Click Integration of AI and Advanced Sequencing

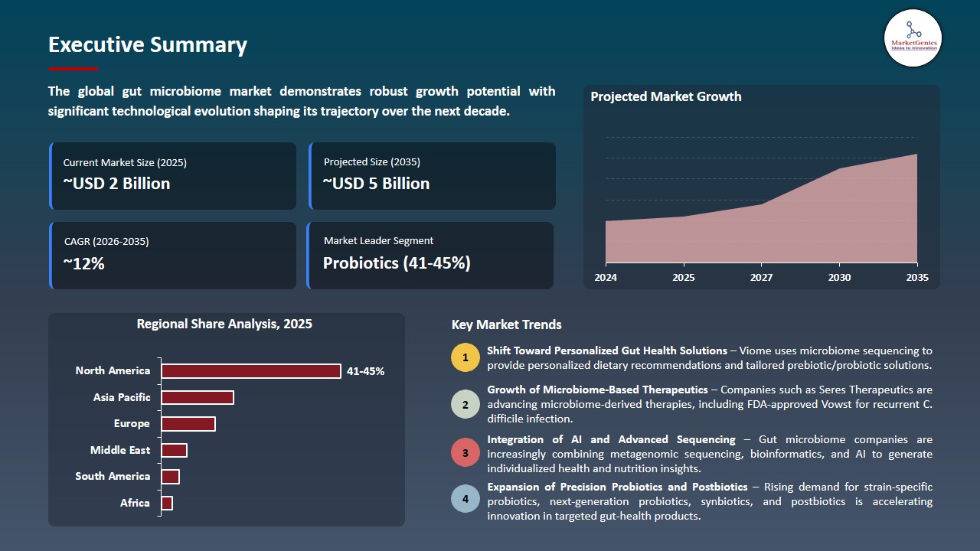pos(611,439)
